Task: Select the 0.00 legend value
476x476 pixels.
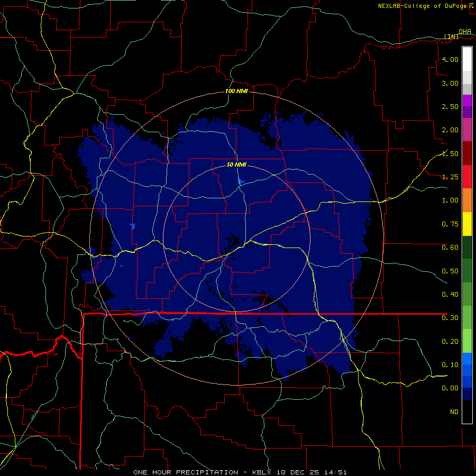Action: 450,388
